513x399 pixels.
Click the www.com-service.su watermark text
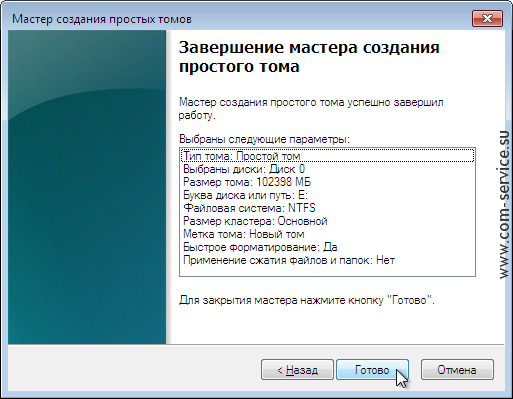(x=504, y=205)
